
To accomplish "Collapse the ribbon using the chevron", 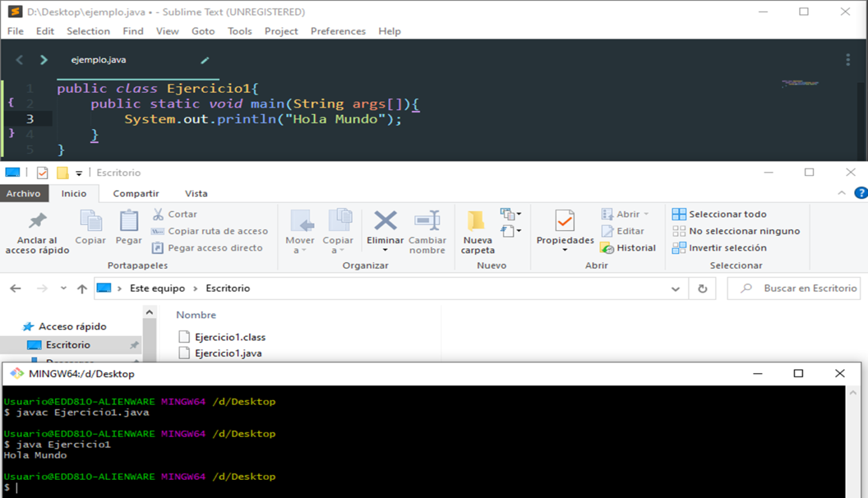I will (841, 193).
